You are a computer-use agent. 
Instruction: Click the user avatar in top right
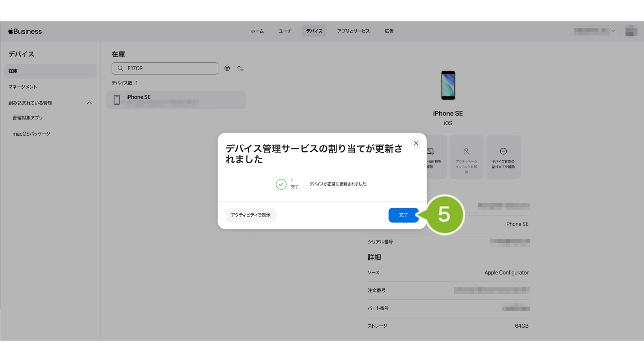coord(631,31)
